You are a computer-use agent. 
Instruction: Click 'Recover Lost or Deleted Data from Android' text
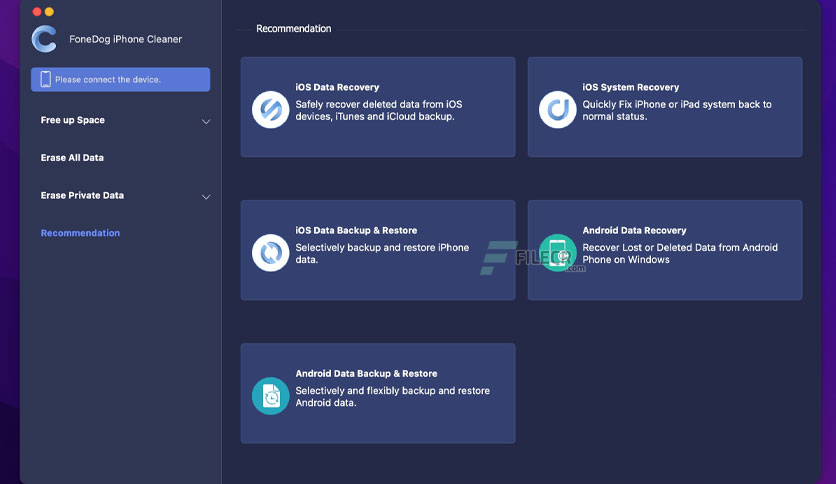pos(680,254)
